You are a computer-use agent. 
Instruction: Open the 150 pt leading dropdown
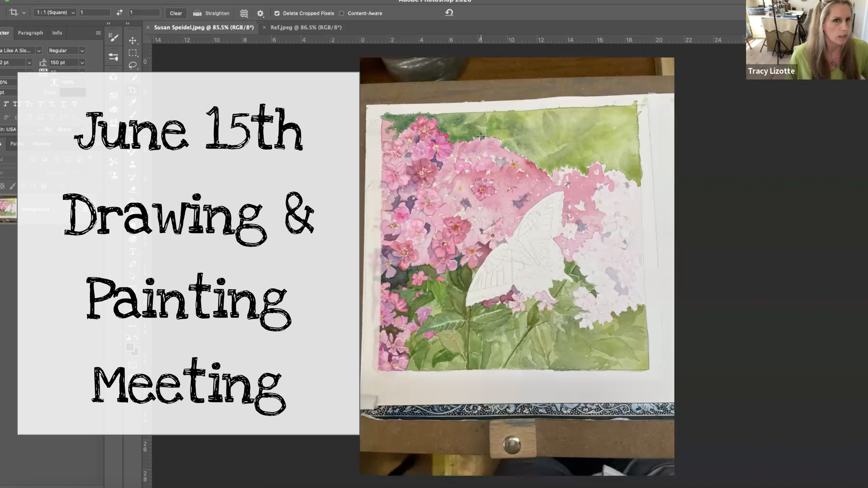(82, 62)
